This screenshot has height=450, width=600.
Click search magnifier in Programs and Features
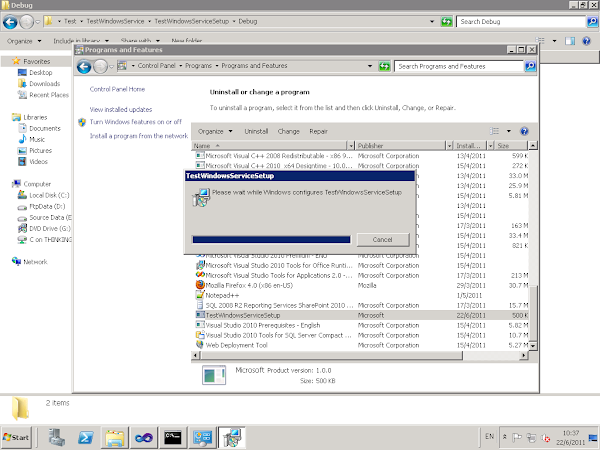tap(530, 66)
